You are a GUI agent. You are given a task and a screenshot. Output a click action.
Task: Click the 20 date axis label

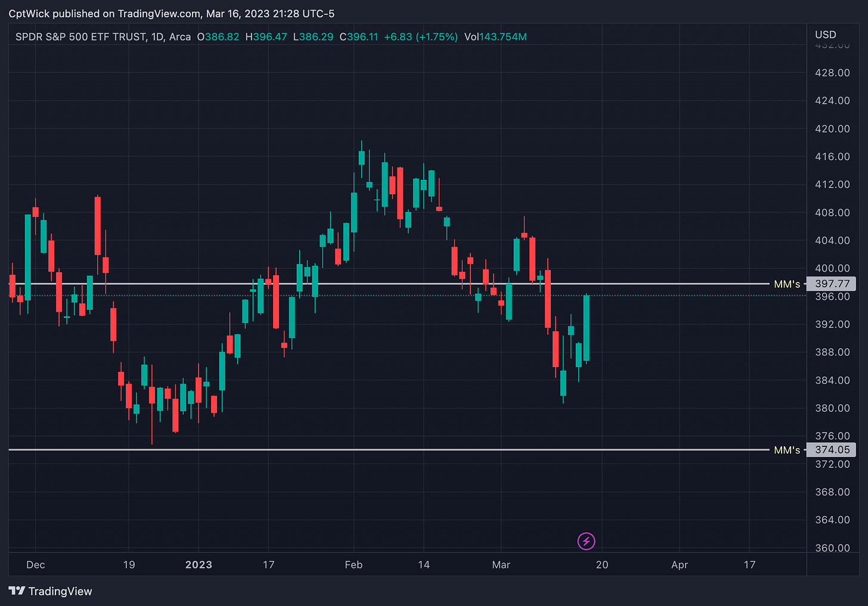(x=602, y=565)
